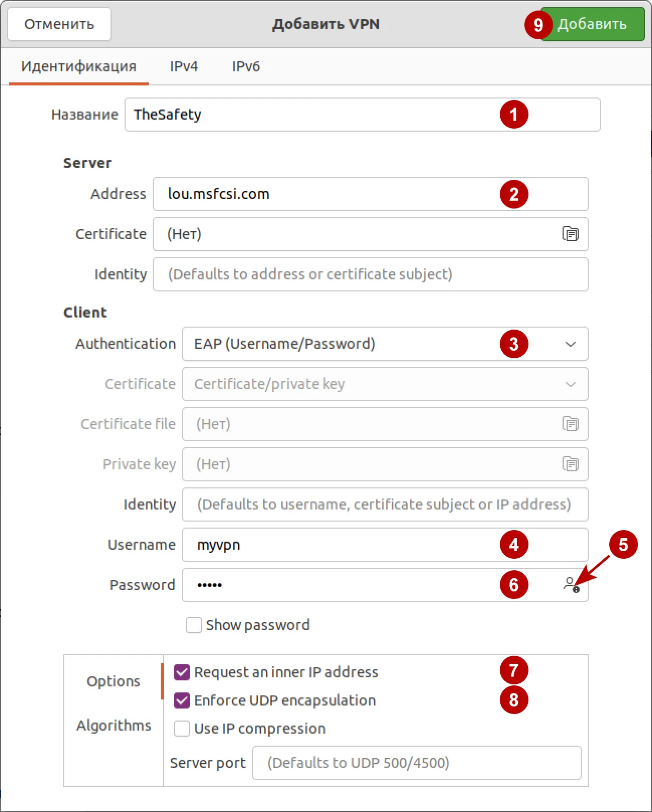Screen dimensions: 652x812
Task: Click the server Certificate file browse icon
Action: click(x=570, y=234)
